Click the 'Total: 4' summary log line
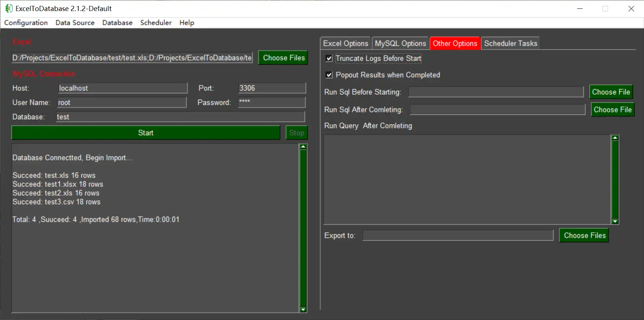 (x=96, y=220)
